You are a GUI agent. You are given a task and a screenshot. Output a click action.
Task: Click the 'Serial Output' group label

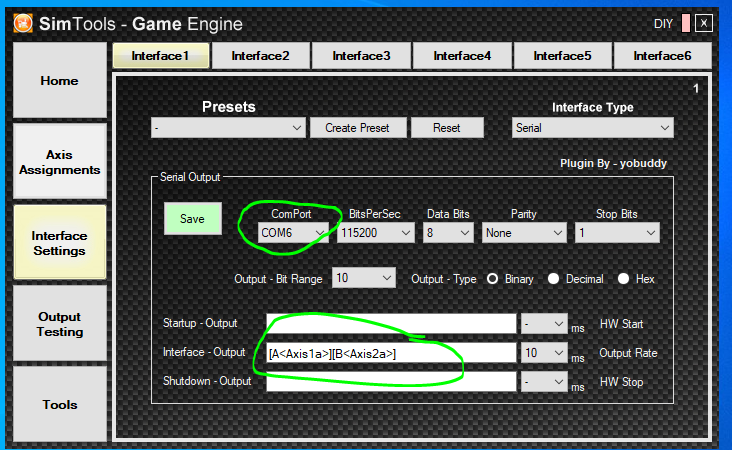[x=190, y=177]
